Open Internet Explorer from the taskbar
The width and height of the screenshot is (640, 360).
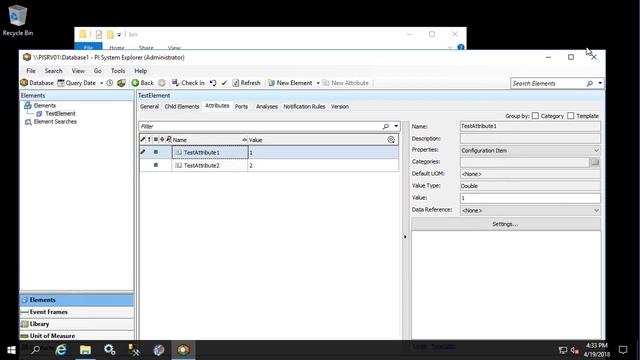point(61,350)
